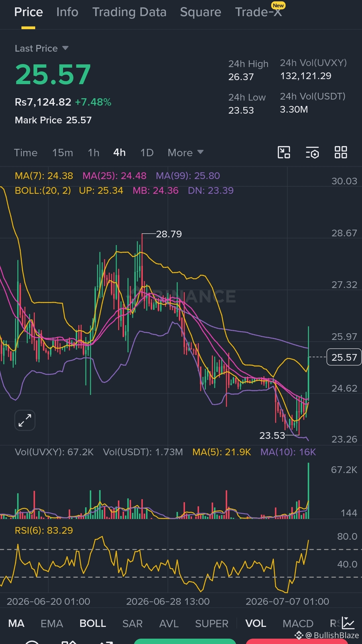Tap the MB: 24.36 value
The width and height of the screenshot is (362, 644).
pyautogui.click(x=156, y=190)
